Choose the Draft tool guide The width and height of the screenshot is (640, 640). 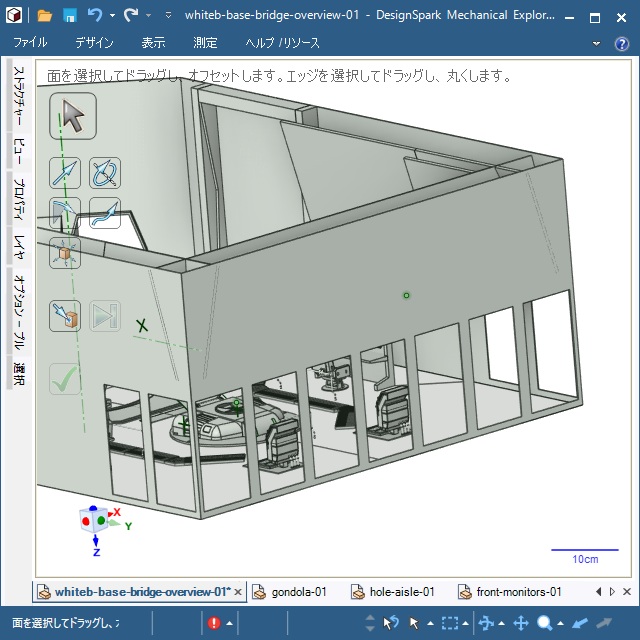click(65, 213)
